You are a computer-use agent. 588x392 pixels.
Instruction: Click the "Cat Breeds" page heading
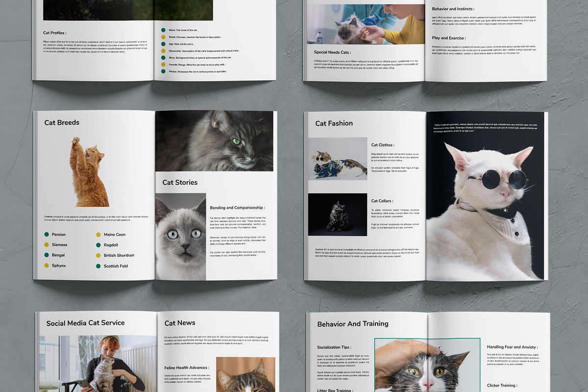click(x=62, y=122)
